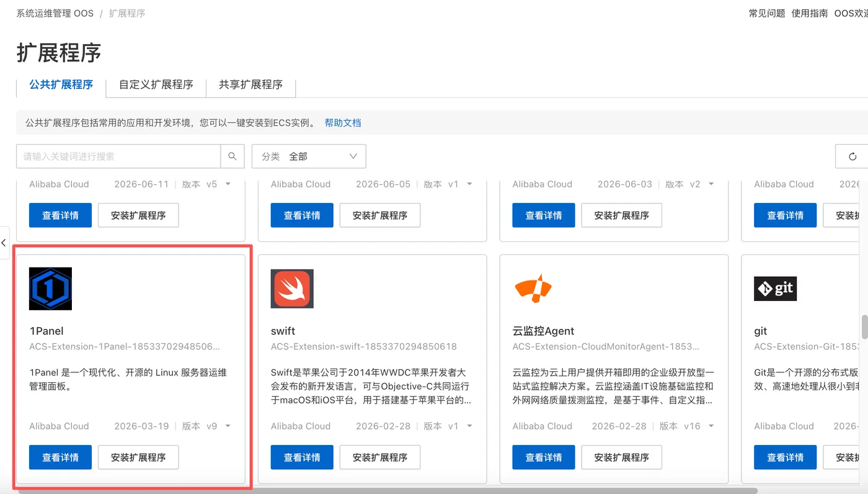Screen dimensions: 868x494
Task: Click 查看详情 for 1Panel
Action: pyautogui.click(x=60, y=457)
